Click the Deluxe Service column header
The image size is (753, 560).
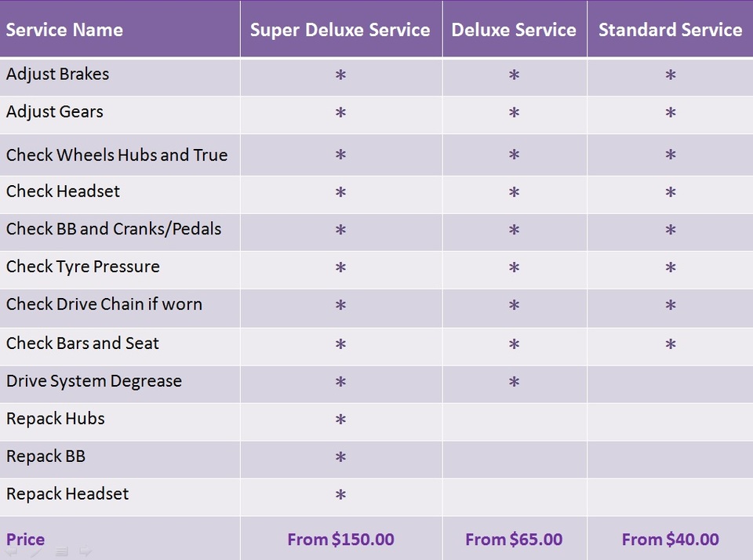[514, 30]
